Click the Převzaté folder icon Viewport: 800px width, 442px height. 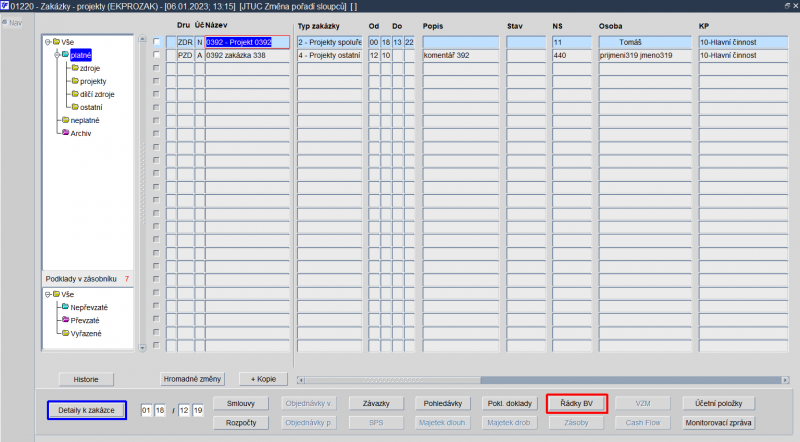pos(65,320)
